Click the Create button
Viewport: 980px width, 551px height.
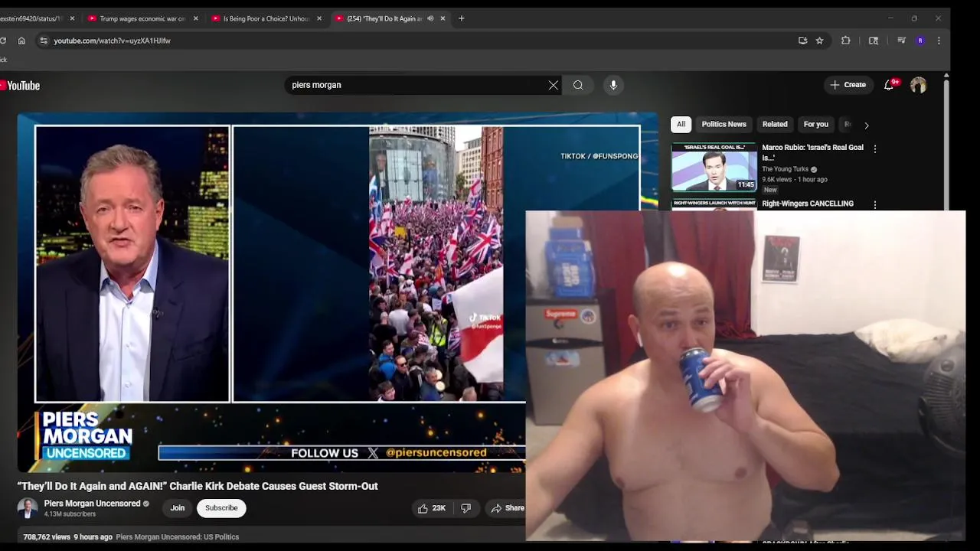coord(848,85)
